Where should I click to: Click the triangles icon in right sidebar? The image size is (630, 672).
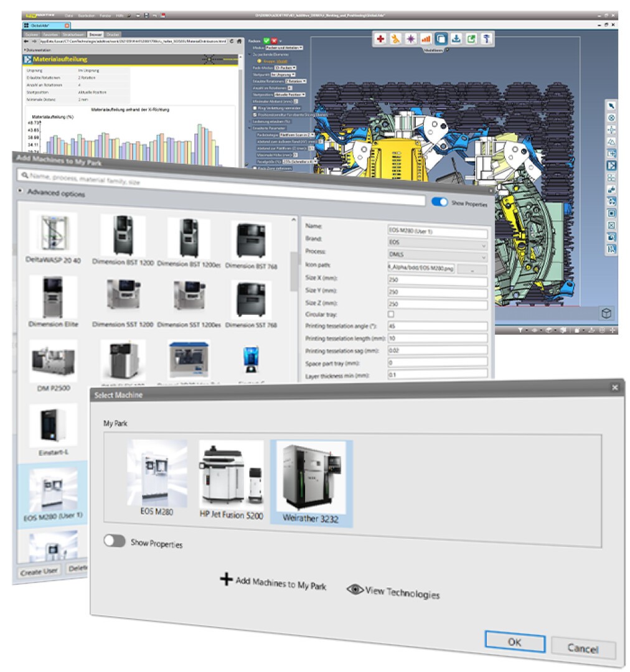[611, 142]
